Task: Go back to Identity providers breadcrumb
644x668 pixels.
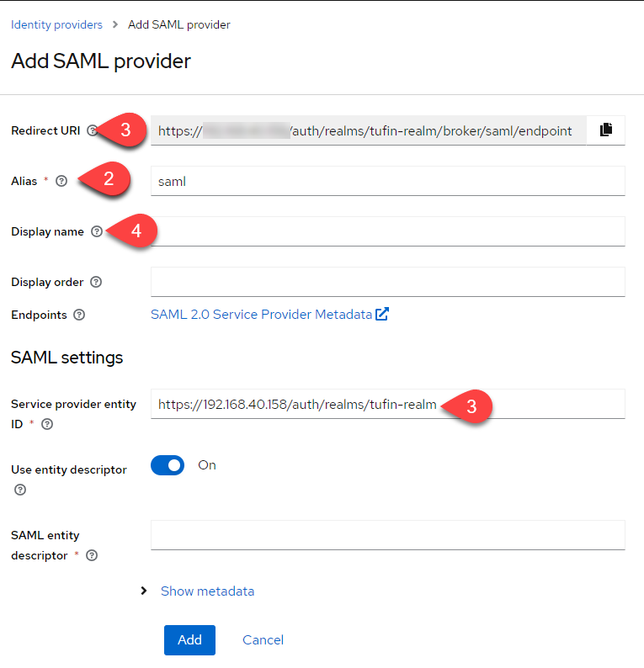Action: point(56,24)
